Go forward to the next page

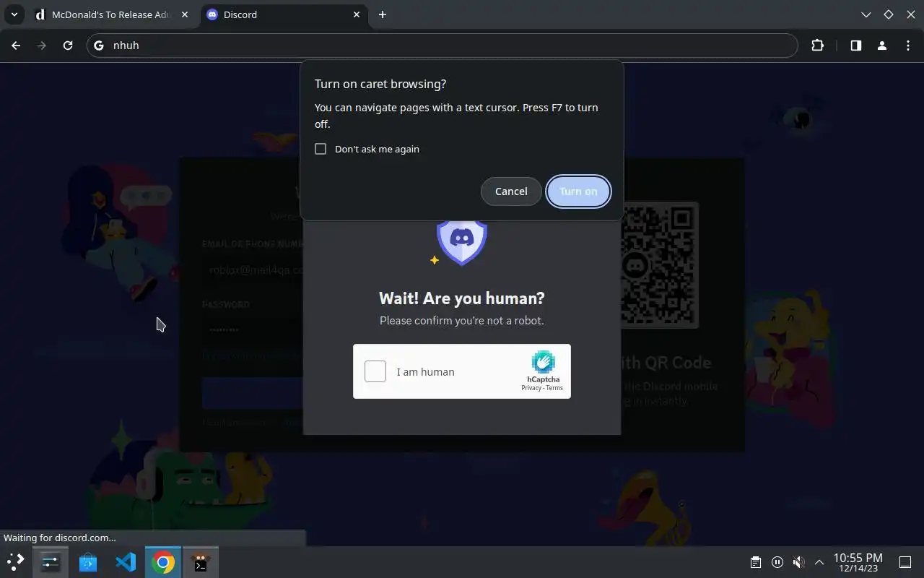pos(42,46)
